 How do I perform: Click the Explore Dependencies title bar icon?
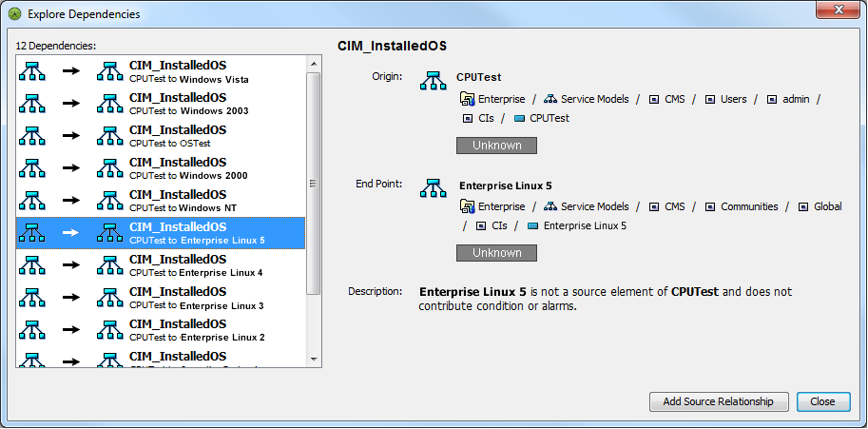[15, 13]
